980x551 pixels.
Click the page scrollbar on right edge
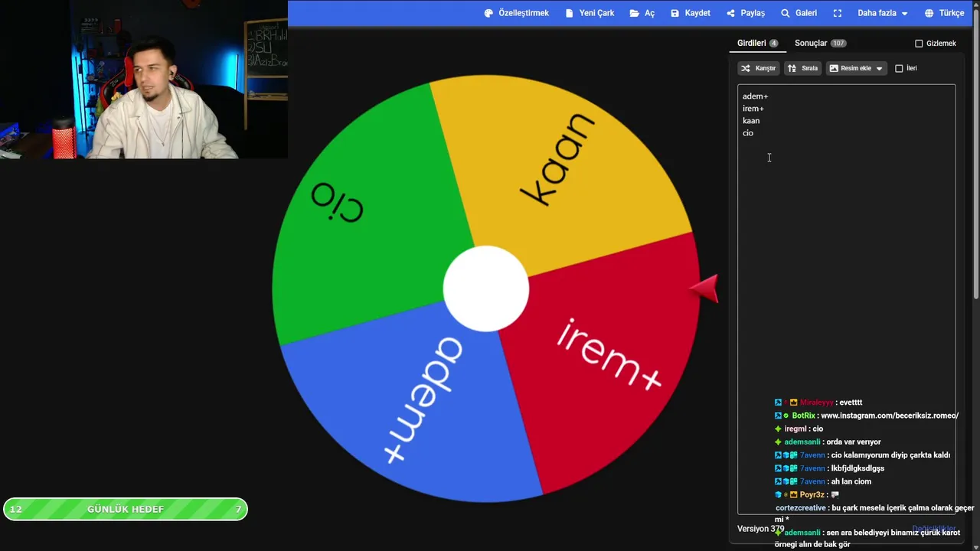click(976, 153)
